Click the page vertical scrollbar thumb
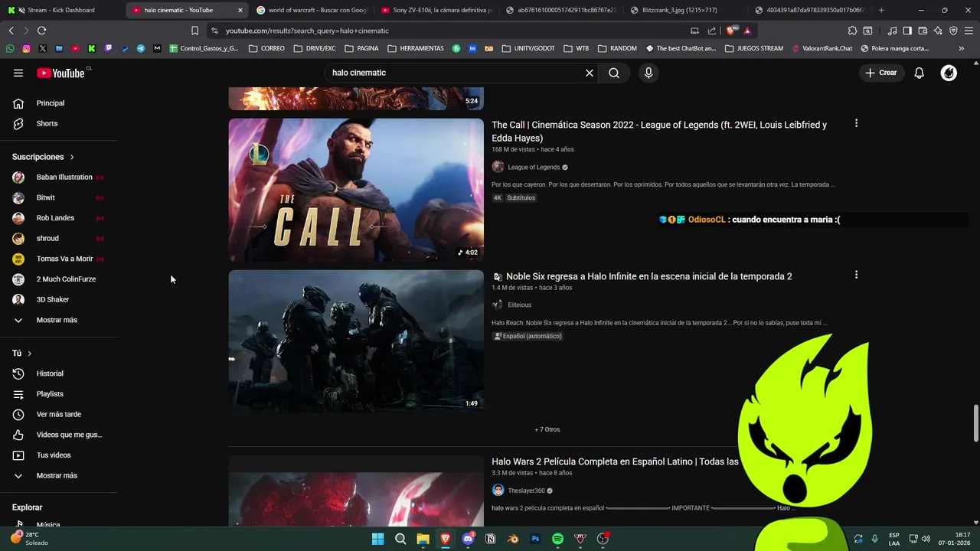 point(976,423)
